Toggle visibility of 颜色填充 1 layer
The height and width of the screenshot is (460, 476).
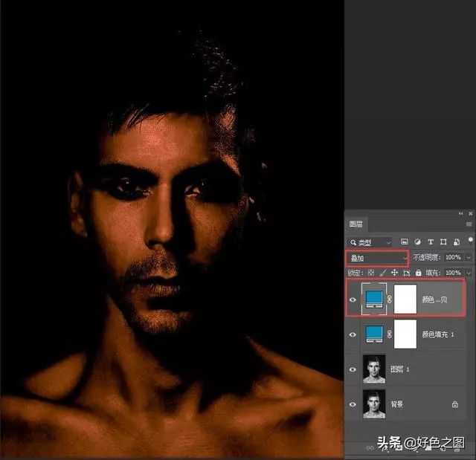[x=353, y=334]
